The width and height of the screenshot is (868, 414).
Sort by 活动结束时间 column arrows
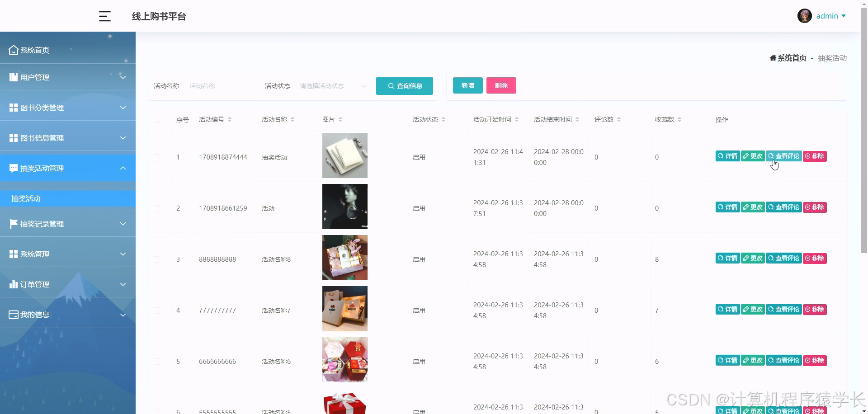(577, 119)
